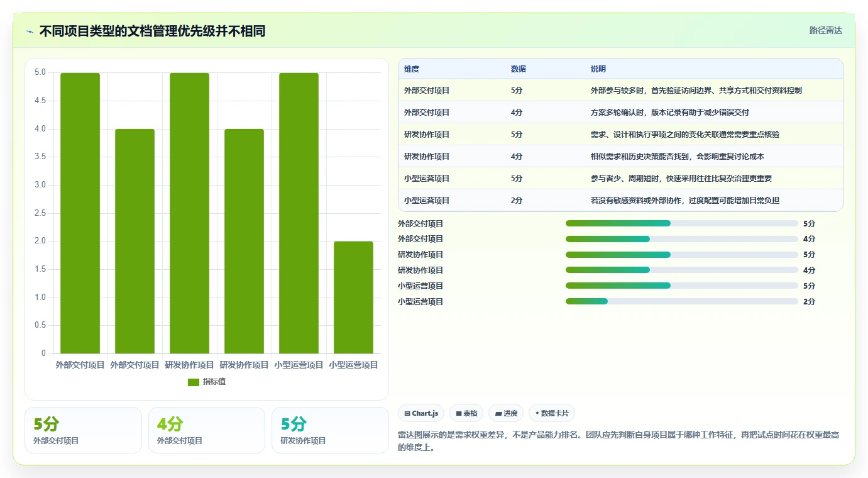Click the 路径雷达 label in the header
The image size is (868, 478).
825,30
